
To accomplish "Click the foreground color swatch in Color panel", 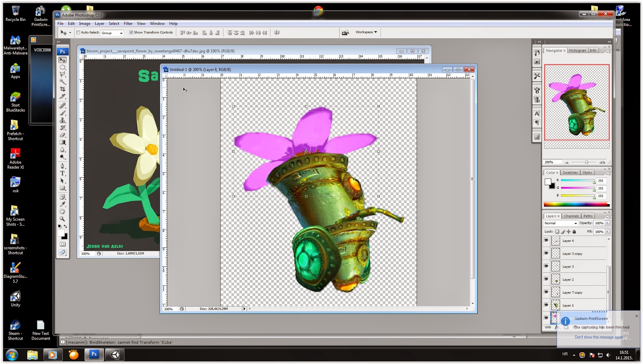I will pos(548,182).
